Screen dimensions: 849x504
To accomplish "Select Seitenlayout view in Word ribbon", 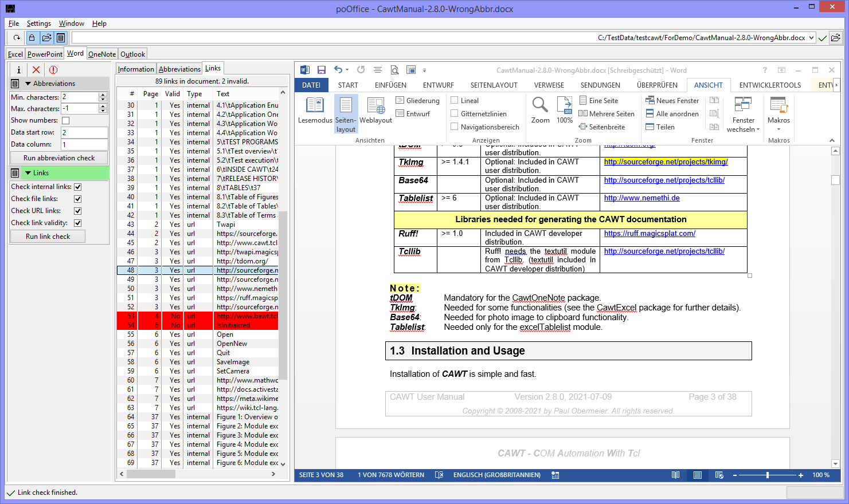I will point(346,114).
